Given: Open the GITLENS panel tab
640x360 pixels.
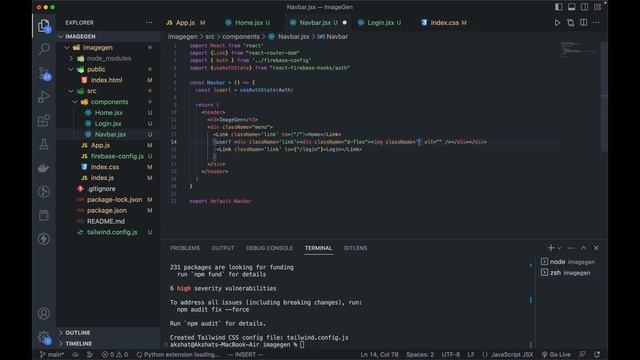Looking at the screenshot, I should 355,248.
